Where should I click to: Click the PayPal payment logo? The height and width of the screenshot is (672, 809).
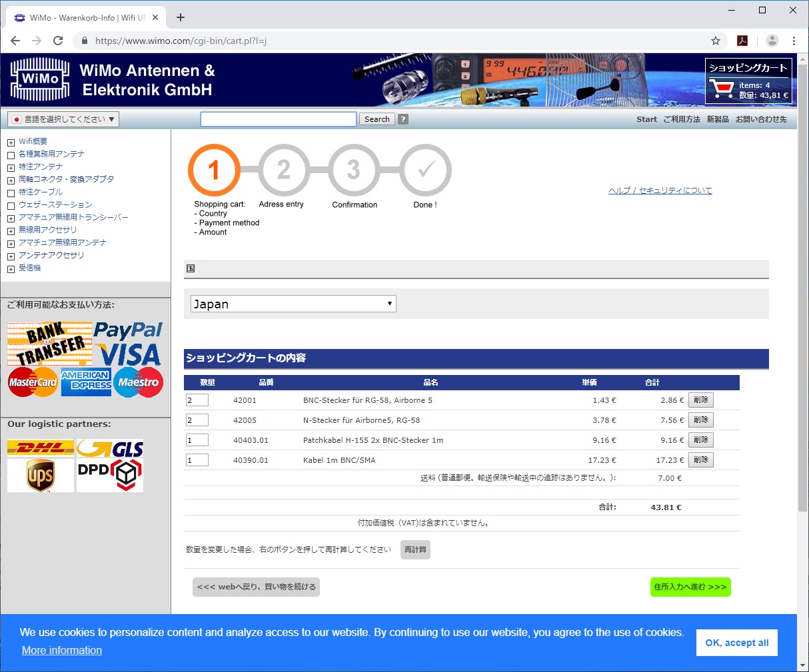(x=128, y=330)
